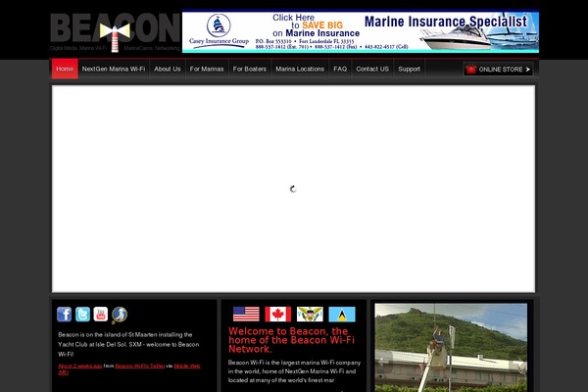
Task: Click the tweet text about St Maarten
Action: [x=128, y=344]
